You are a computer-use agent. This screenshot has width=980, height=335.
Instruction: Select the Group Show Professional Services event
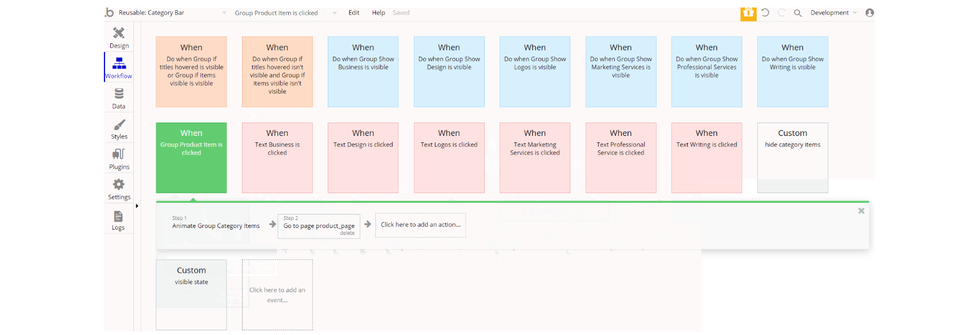click(x=707, y=72)
